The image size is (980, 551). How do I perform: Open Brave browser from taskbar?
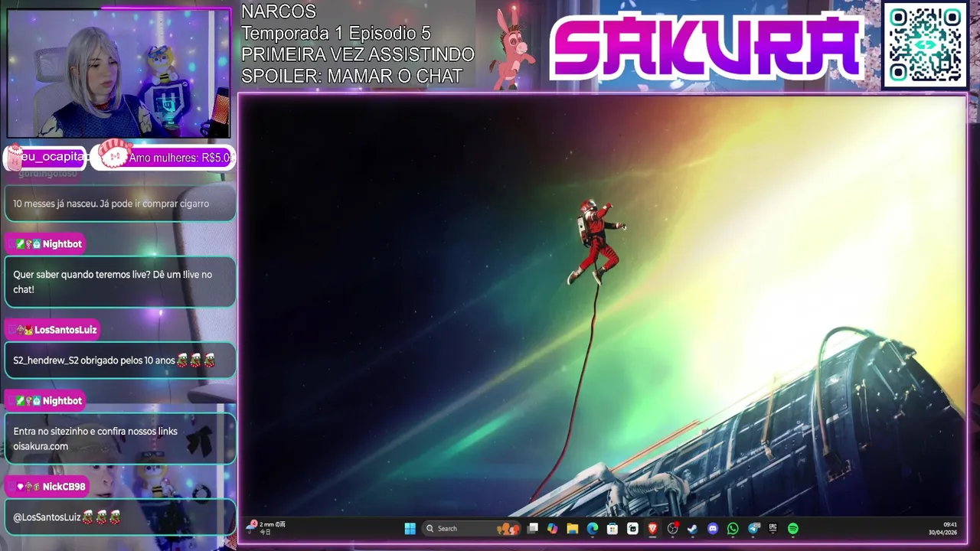click(652, 529)
